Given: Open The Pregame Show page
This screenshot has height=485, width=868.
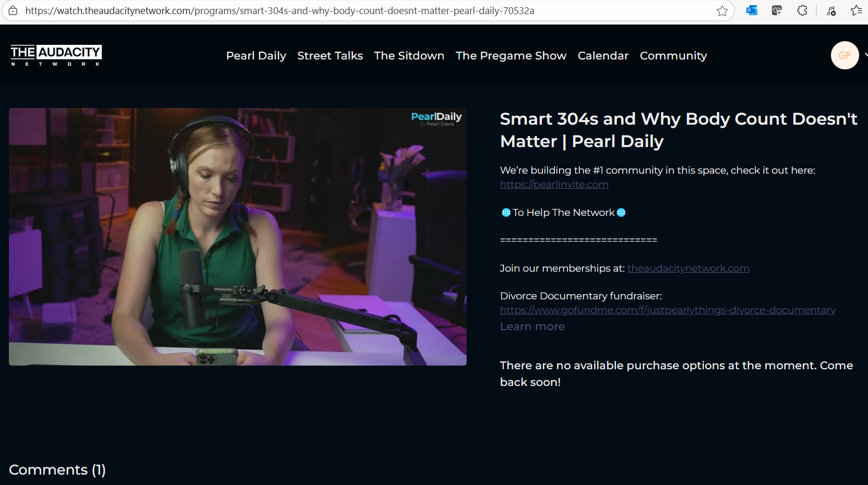Looking at the screenshot, I should pos(510,56).
